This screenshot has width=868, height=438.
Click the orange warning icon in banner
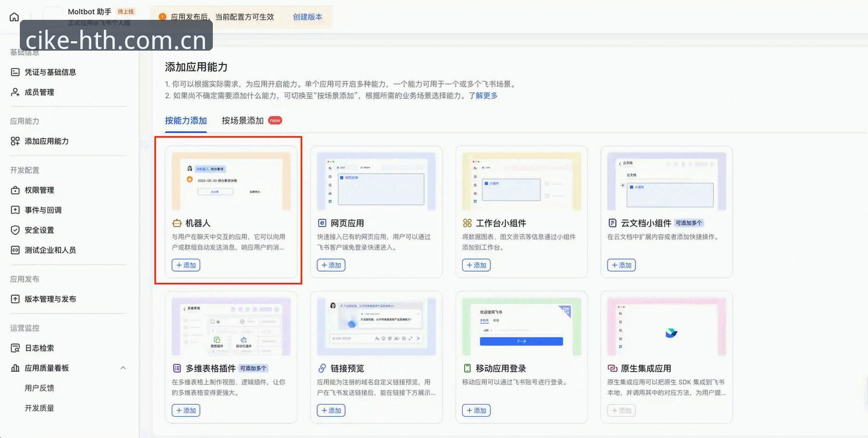[x=162, y=17]
